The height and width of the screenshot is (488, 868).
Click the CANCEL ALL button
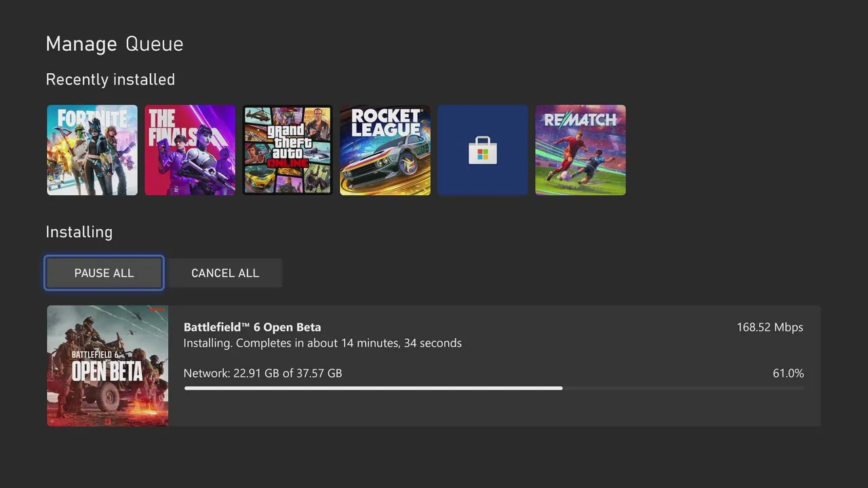pyautogui.click(x=225, y=273)
